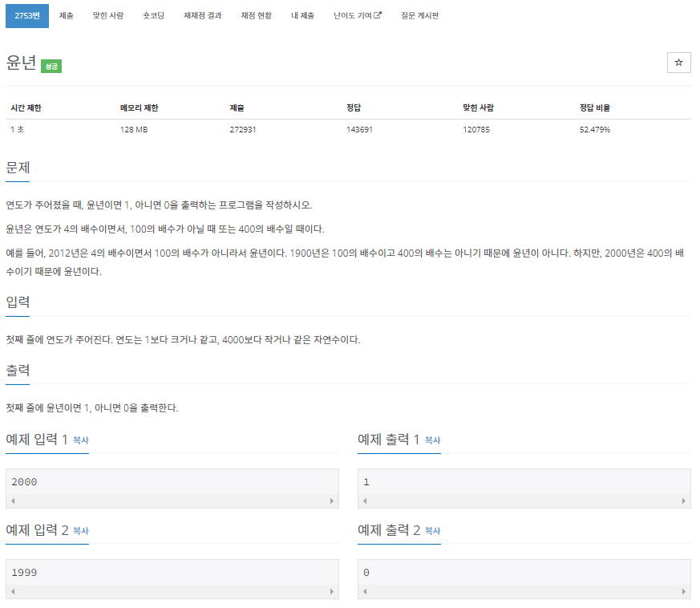700x608 pixels.
Task: Click the 120785 solvers count
Action: [x=476, y=130]
